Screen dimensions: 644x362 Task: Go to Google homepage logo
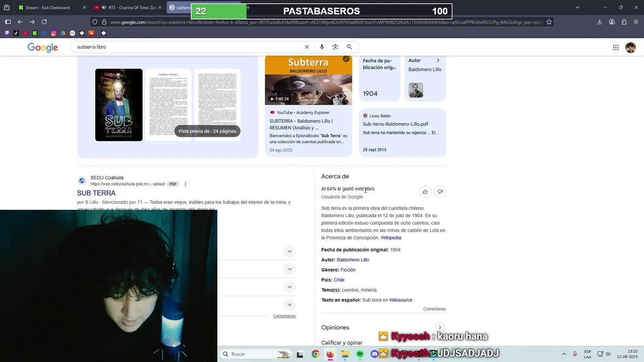[x=43, y=47]
